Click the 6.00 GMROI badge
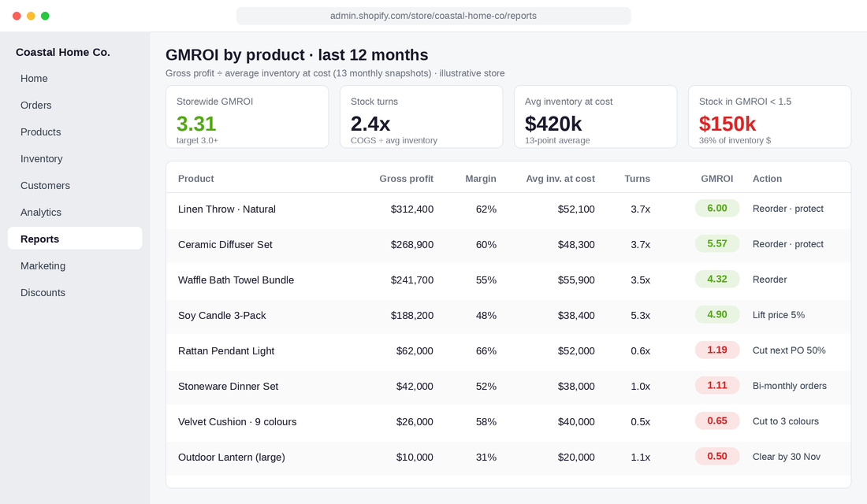Screen dimensions: 867x504 [717, 209]
